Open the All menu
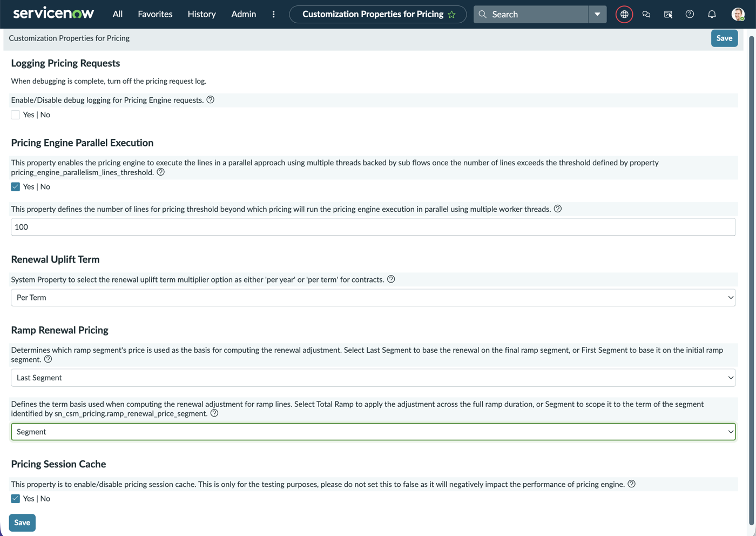Viewport: 756px width, 536px height. pos(118,14)
